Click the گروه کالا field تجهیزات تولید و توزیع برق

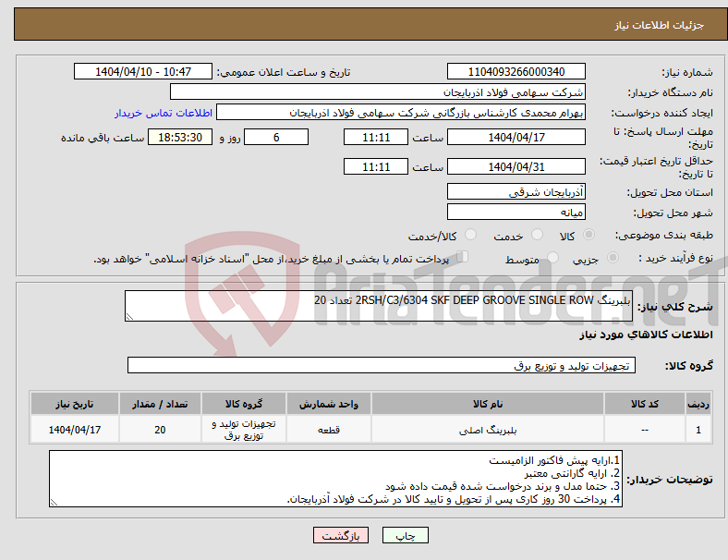382,365
